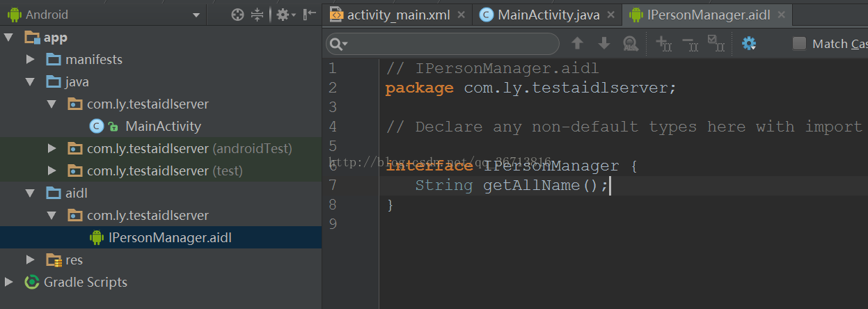Image resolution: width=868 pixels, height=309 pixels.
Task: Add selection for next occurrence icon
Action: (663, 44)
